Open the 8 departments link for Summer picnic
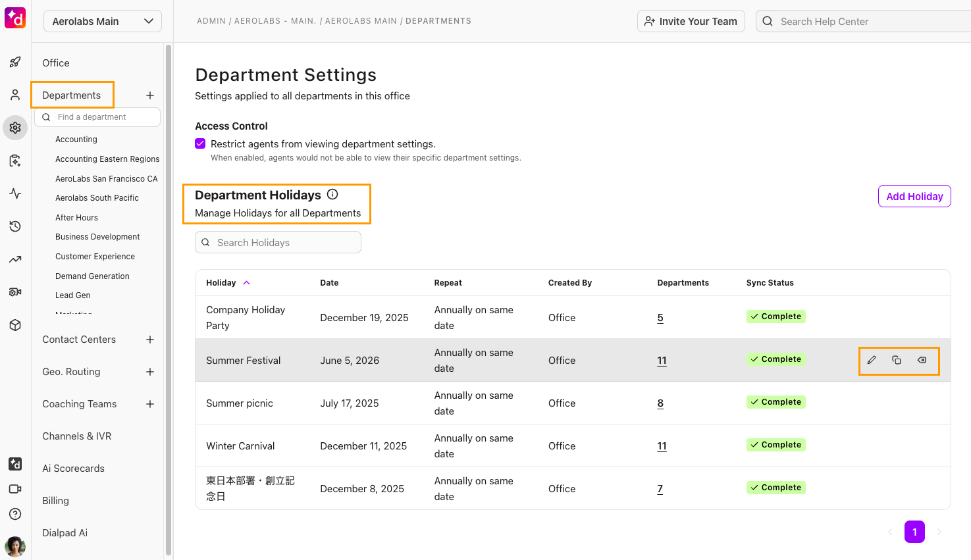 660,403
